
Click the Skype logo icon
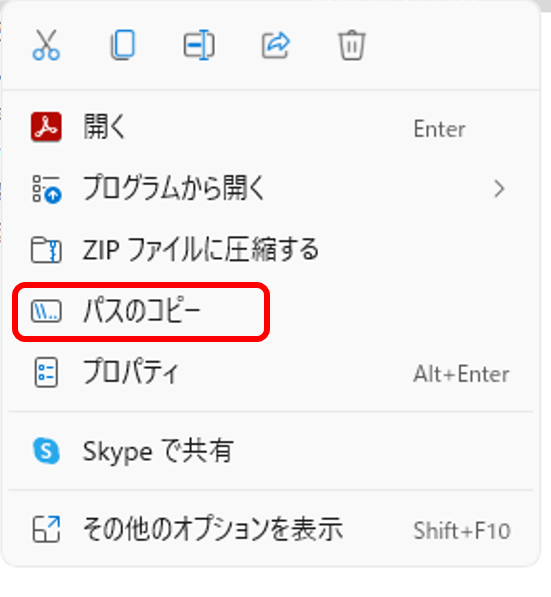46,451
